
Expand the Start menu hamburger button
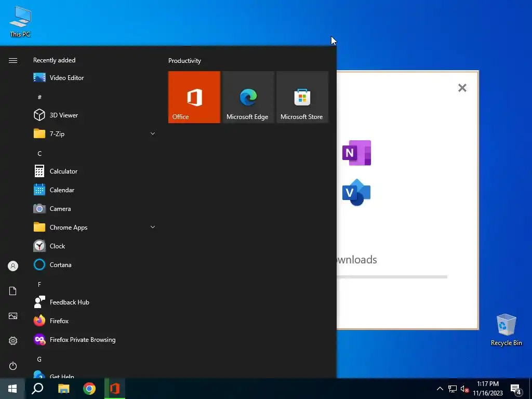coord(13,61)
